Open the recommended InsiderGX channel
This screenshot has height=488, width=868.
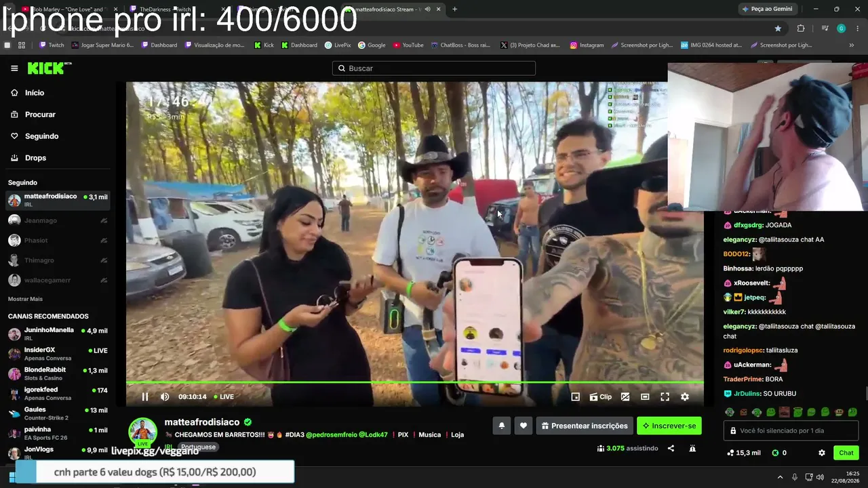[x=58, y=354]
